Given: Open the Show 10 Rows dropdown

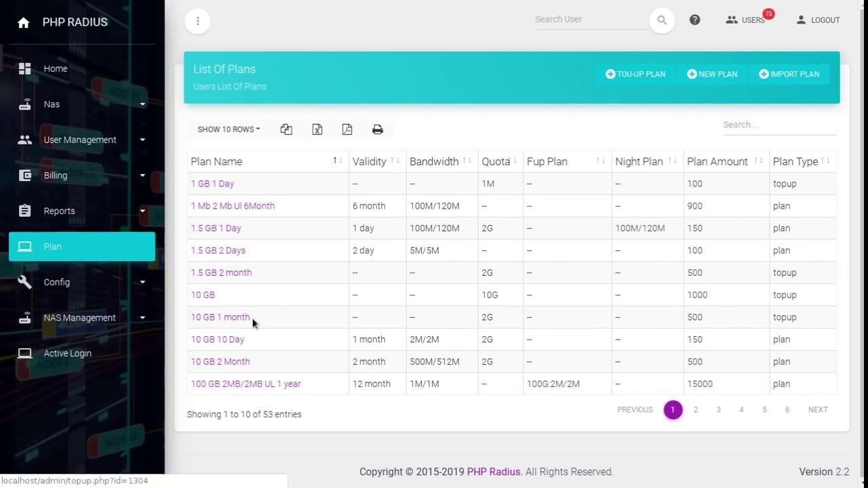Looking at the screenshot, I should 229,129.
